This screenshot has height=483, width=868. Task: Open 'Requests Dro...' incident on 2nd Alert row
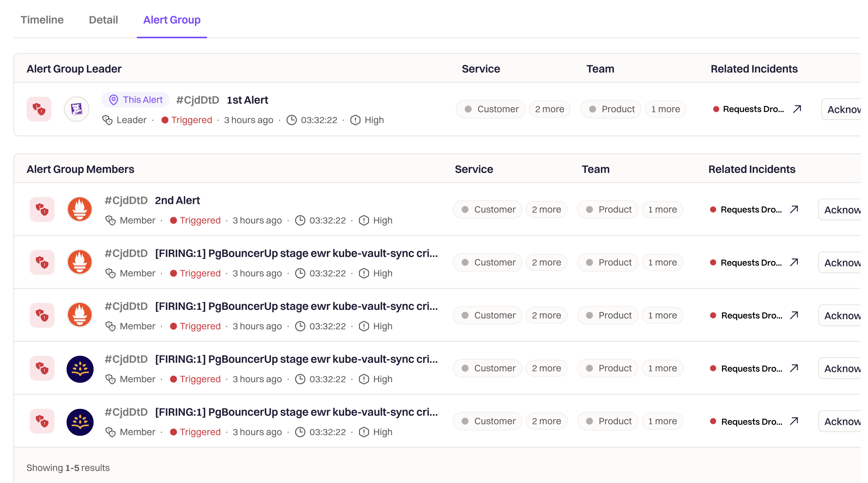(x=751, y=209)
